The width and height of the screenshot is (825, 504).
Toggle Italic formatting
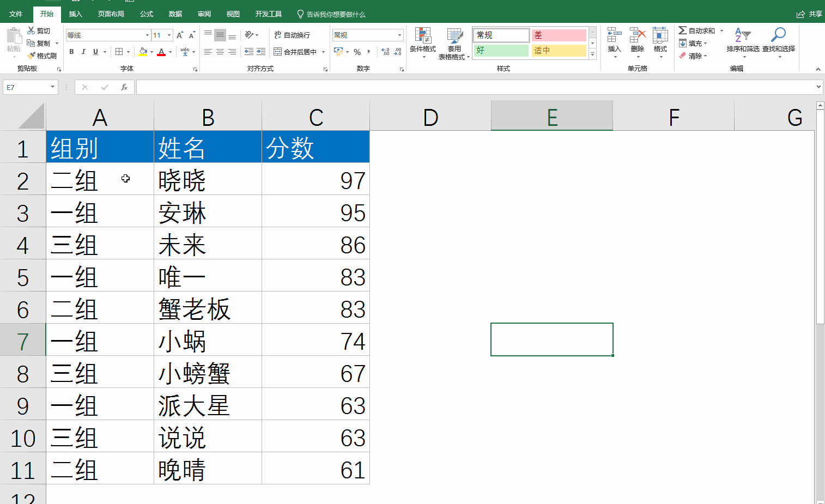83,52
